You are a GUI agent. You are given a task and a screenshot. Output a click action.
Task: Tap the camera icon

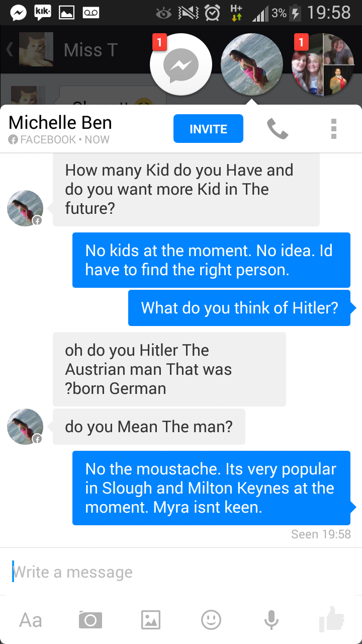click(x=90, y=620)
